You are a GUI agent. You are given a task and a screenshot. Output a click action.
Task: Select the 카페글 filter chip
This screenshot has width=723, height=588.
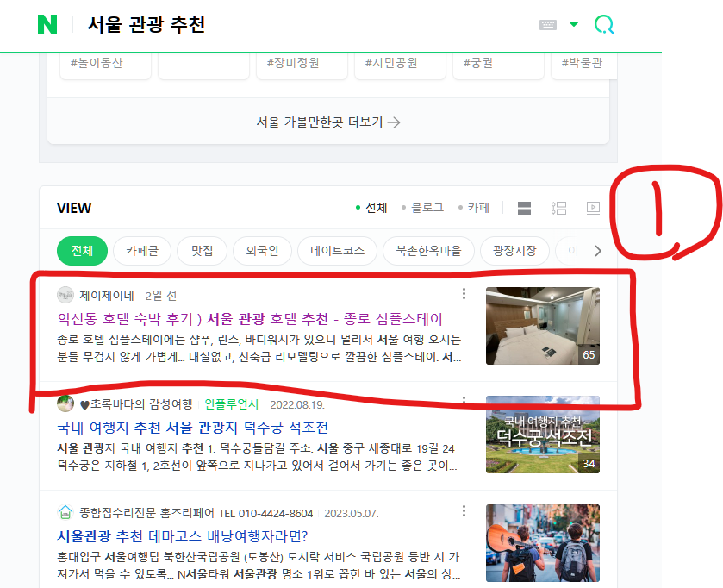click(142, 251)
